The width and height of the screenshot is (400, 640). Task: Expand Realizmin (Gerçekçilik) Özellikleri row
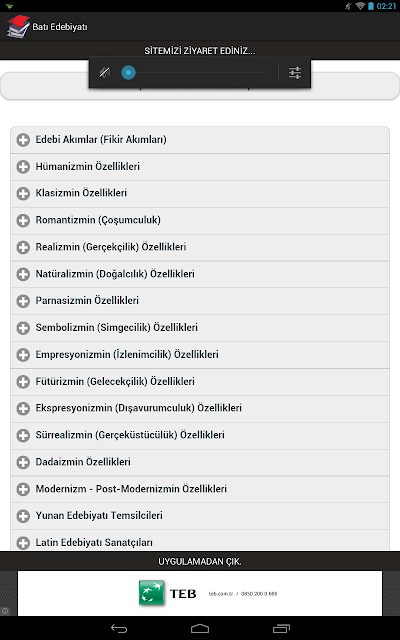(200, 247)
